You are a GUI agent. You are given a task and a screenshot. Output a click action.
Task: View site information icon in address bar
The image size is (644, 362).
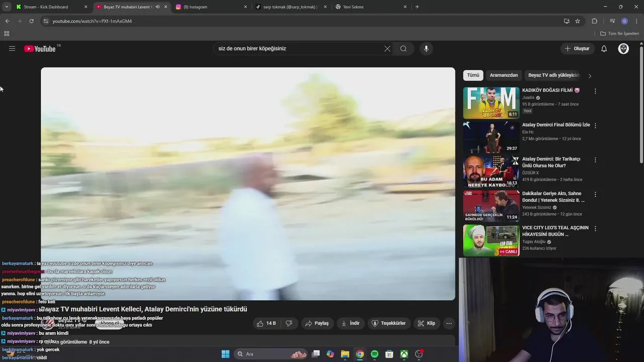pyautogui.click(x=46, y=21)
